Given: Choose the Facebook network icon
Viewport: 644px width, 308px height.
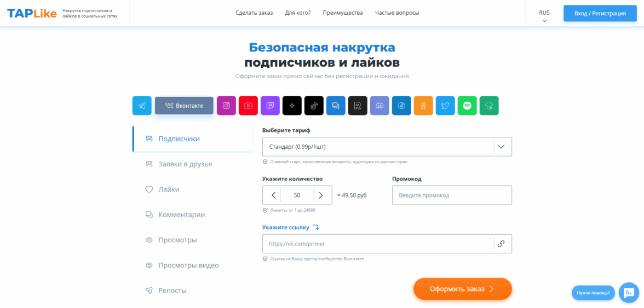Looking at the screenshot, I should pos(401,106).
